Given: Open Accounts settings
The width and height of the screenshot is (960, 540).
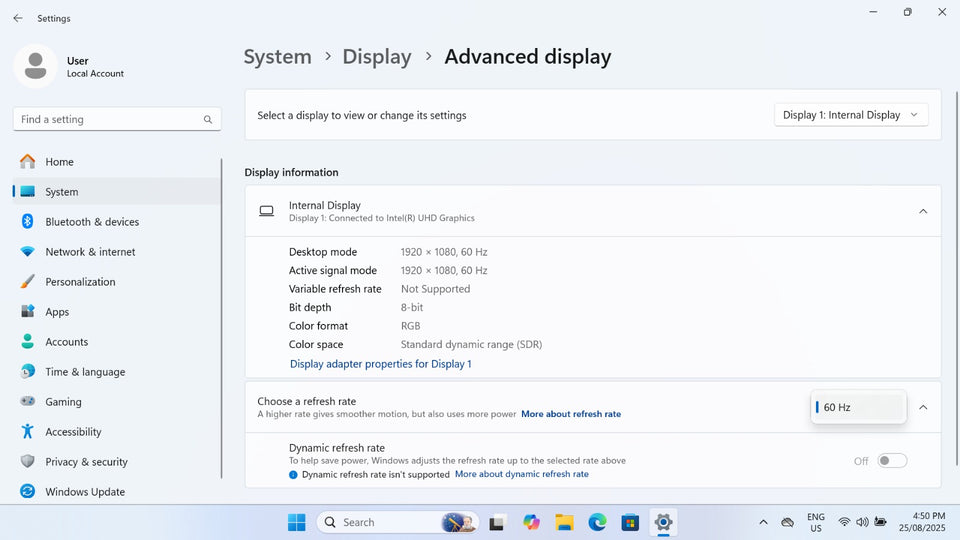Looking at the screenshot, I should [116, 342].
